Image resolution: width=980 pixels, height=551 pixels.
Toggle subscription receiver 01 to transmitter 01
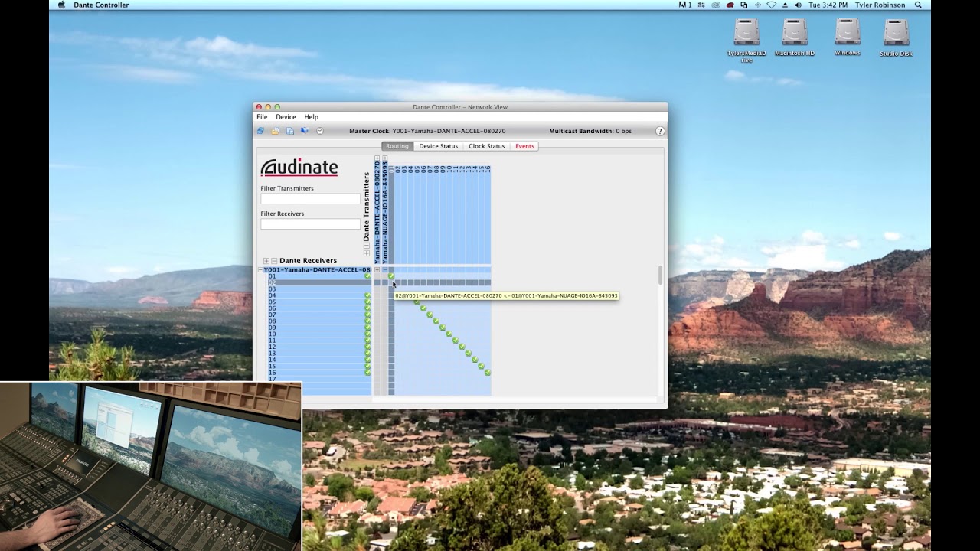click(391, 276)
